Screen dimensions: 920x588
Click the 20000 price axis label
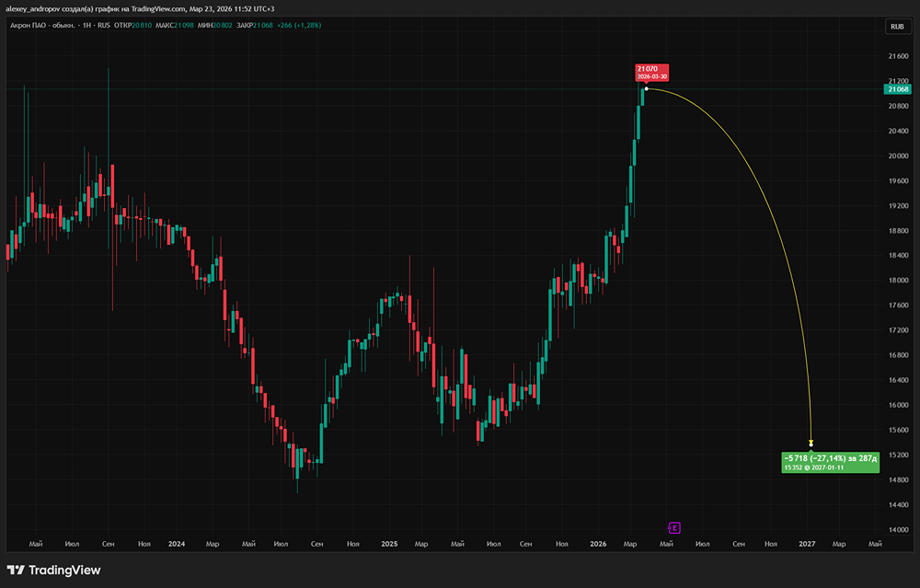(898, 156)
